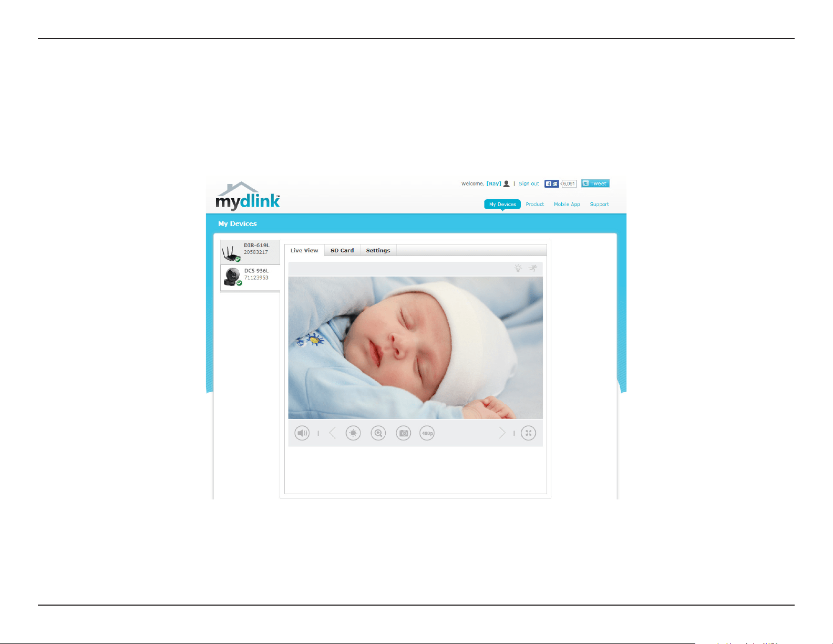Click the mydlink logo

click(248, 196)
